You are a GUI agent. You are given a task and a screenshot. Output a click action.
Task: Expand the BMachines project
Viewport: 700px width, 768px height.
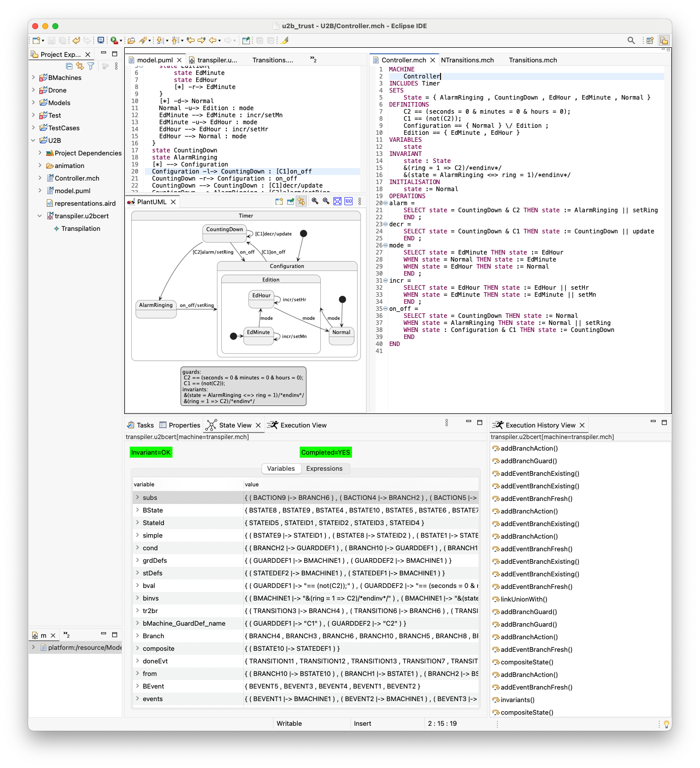[34, 77]
